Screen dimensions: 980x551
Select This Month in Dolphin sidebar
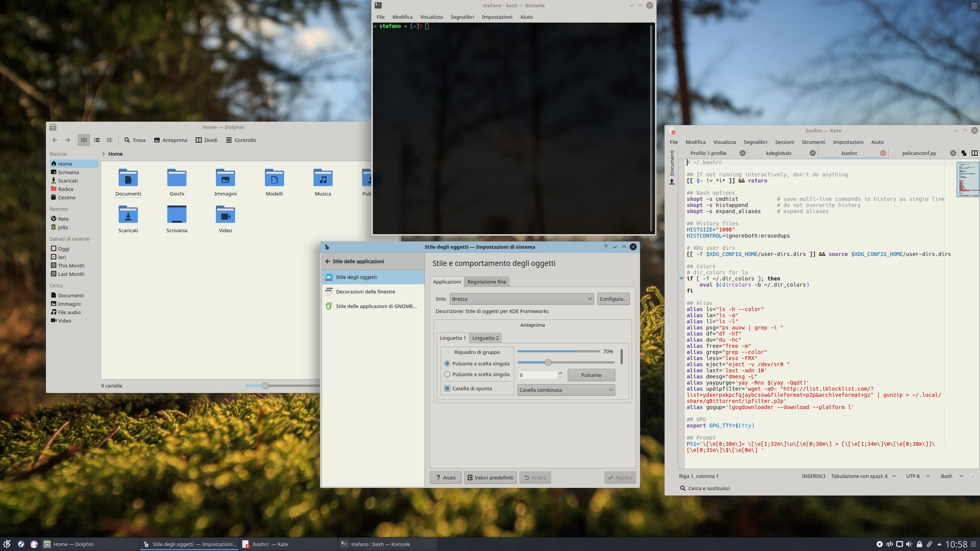coord(74,266)
